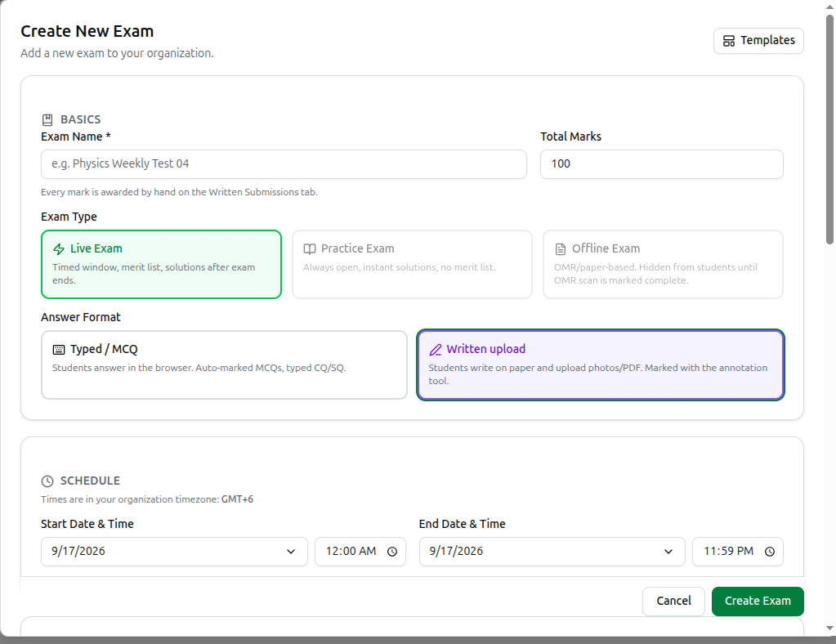This screenshot has height=644, width=836.
Task: Click the 'Add a new exam to your organization.' subtitle
Action: click(x=118, y=53)
